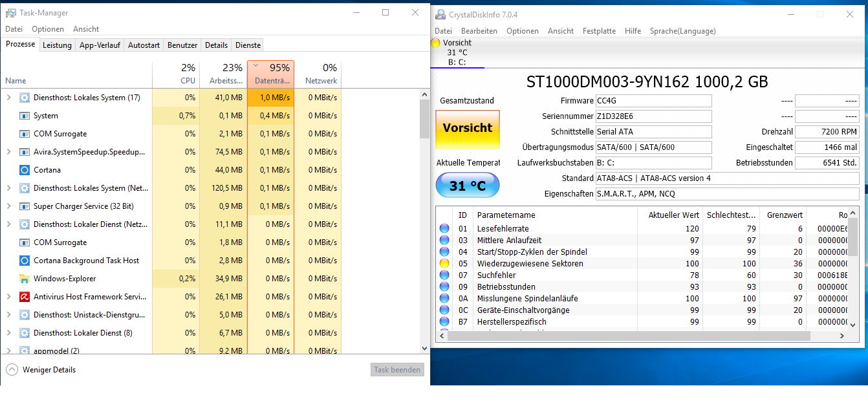
Task: Expand the Super Charger Service group
Action: pos(8,206)
